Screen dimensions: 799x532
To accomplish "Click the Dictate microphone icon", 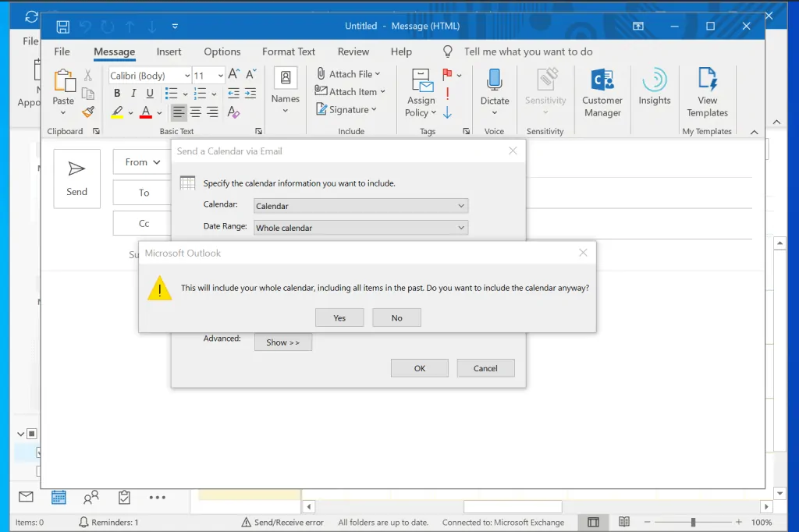I will click(494, 81).
